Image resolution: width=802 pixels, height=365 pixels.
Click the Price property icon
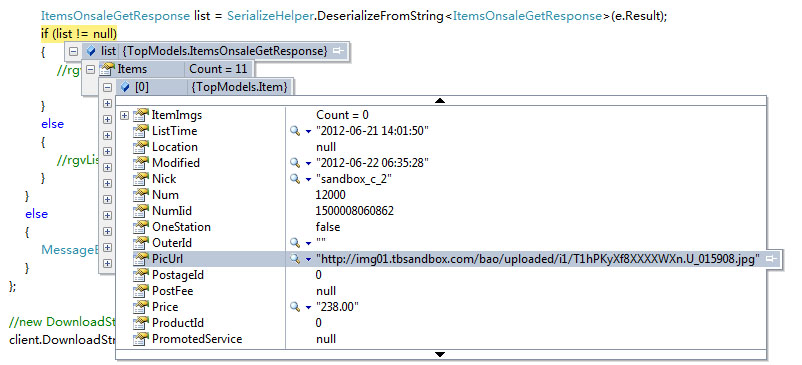click(x=140, y=307)
